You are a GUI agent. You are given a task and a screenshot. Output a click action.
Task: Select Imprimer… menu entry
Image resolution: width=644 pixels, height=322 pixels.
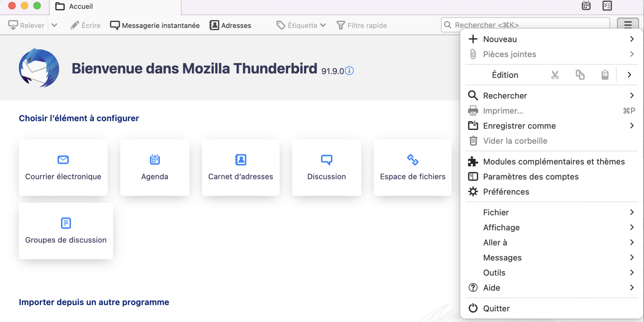(551, 111)
